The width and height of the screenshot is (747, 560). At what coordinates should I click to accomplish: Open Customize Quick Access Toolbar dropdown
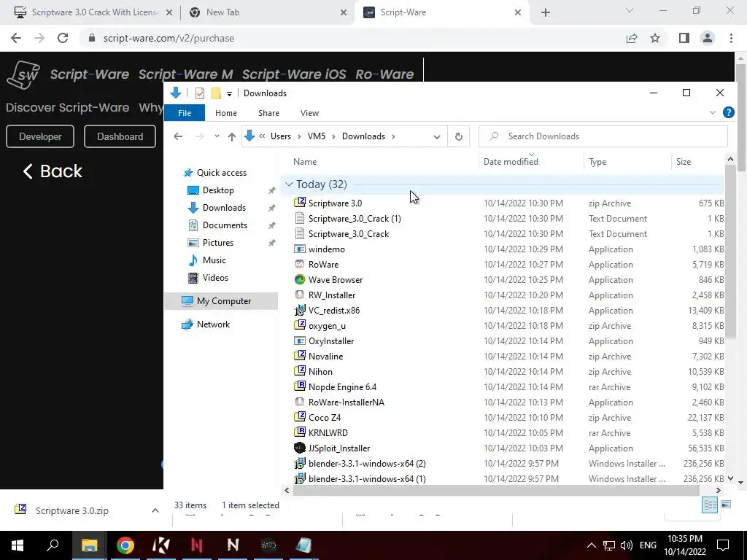229,94
